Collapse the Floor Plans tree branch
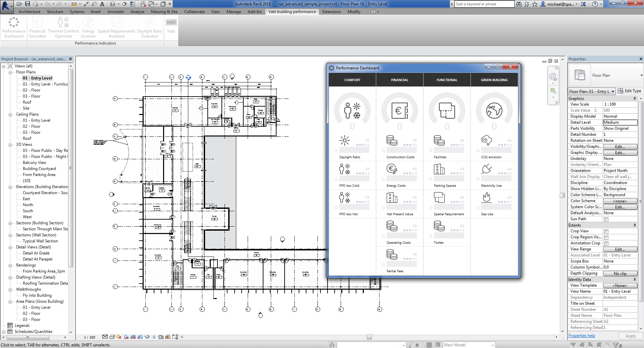This screenshot has height=348, width=644. coord(10,72)
